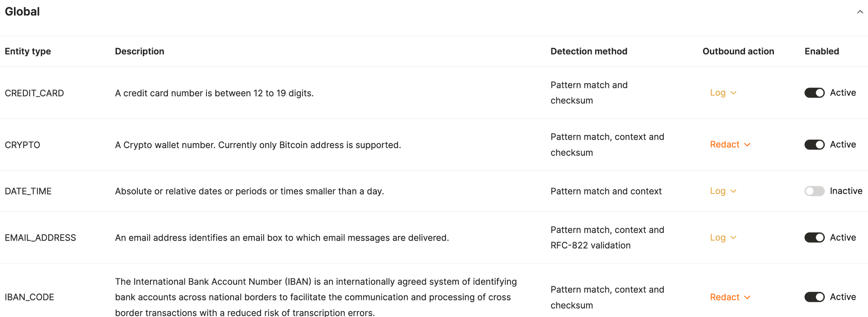868x317 pixels.
Task: Click the Global section header
Action: tap(22, 11)
